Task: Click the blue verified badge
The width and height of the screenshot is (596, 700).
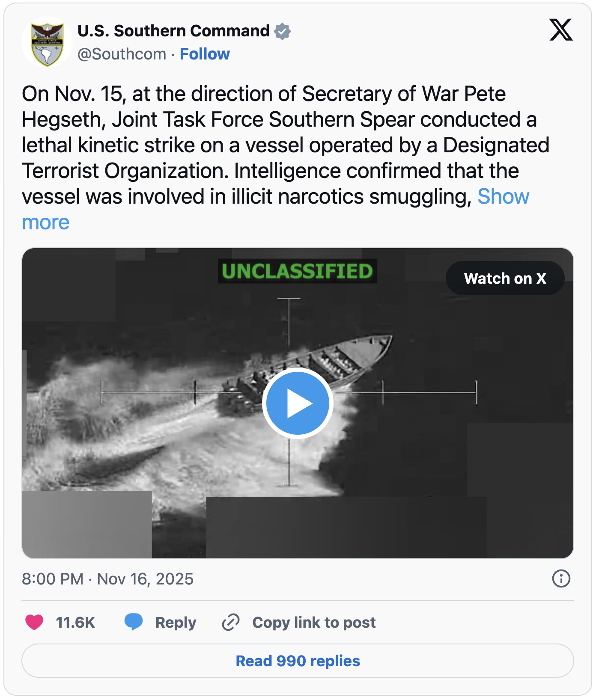Action: (x=283, y=31)
